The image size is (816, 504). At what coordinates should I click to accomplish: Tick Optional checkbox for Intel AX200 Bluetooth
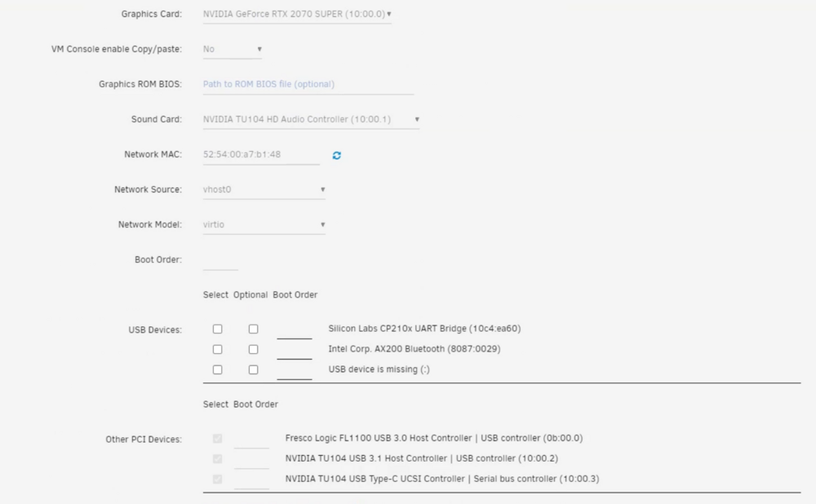pyautogui.click(x=254, y=350)
